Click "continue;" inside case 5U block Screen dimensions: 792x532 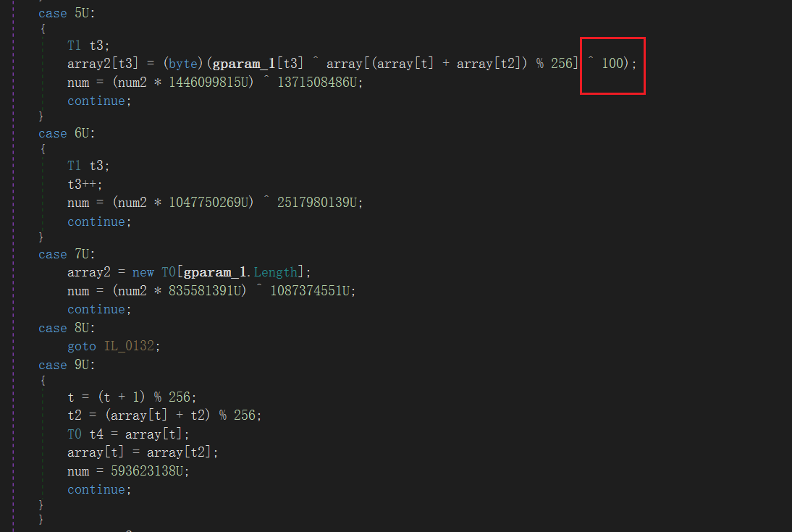coord(99,101)
